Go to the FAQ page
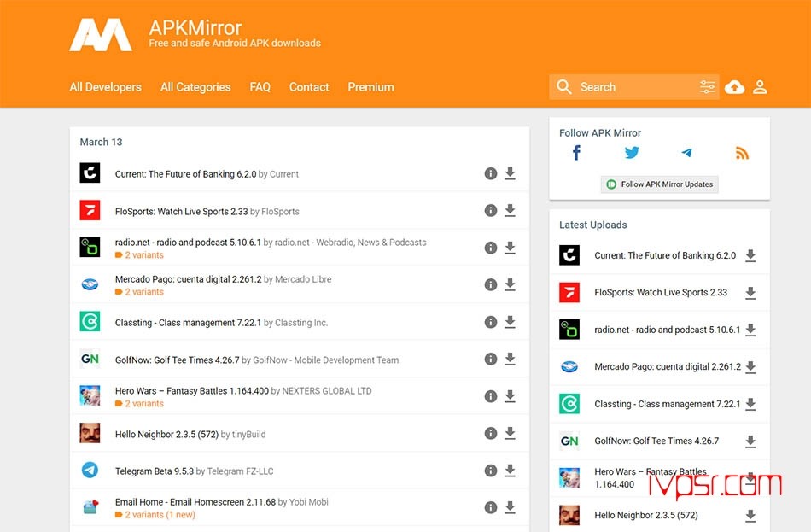811x532 pixels. (260, 87)
